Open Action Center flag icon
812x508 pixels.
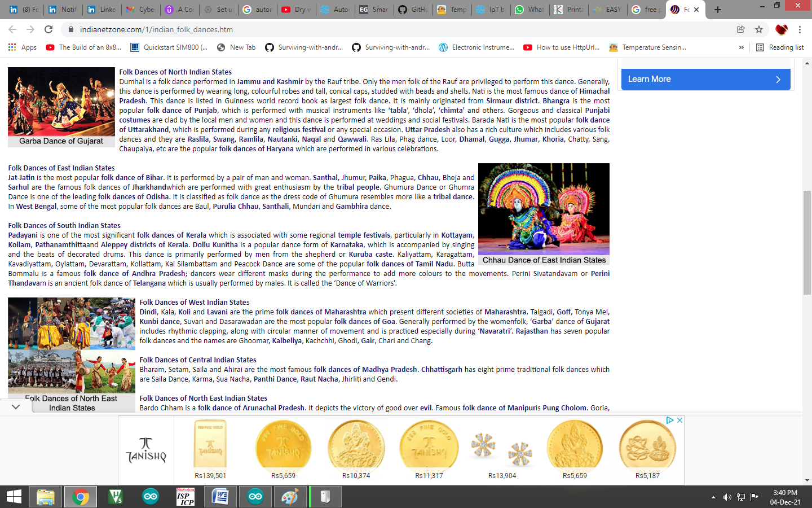click(x=754, y=497)
